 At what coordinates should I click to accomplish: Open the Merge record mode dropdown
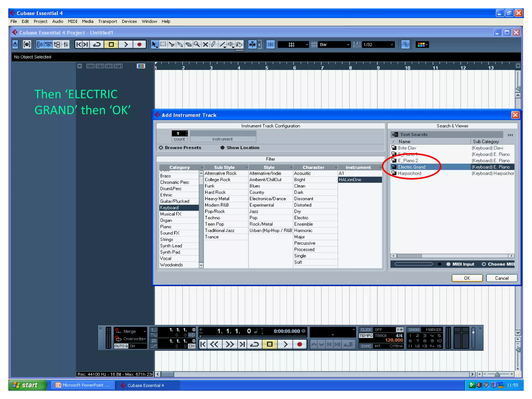coord(131,331)
